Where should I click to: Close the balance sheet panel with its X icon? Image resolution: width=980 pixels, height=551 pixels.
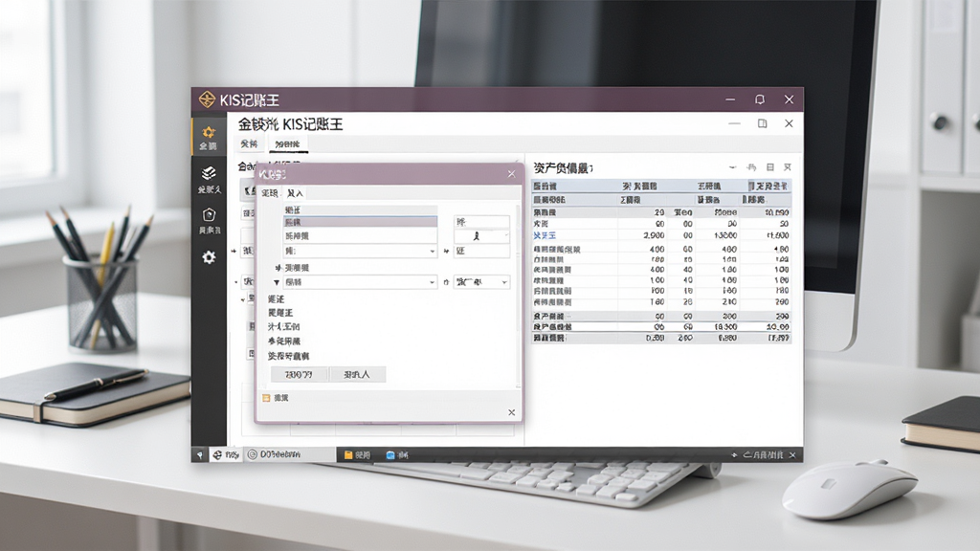788,167
